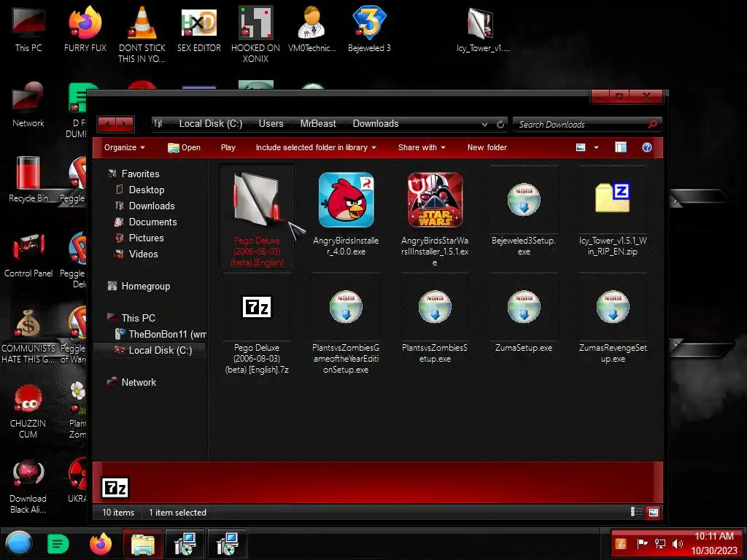Open SEX EDITOR HxD desktop shortcut

point(198,29)
